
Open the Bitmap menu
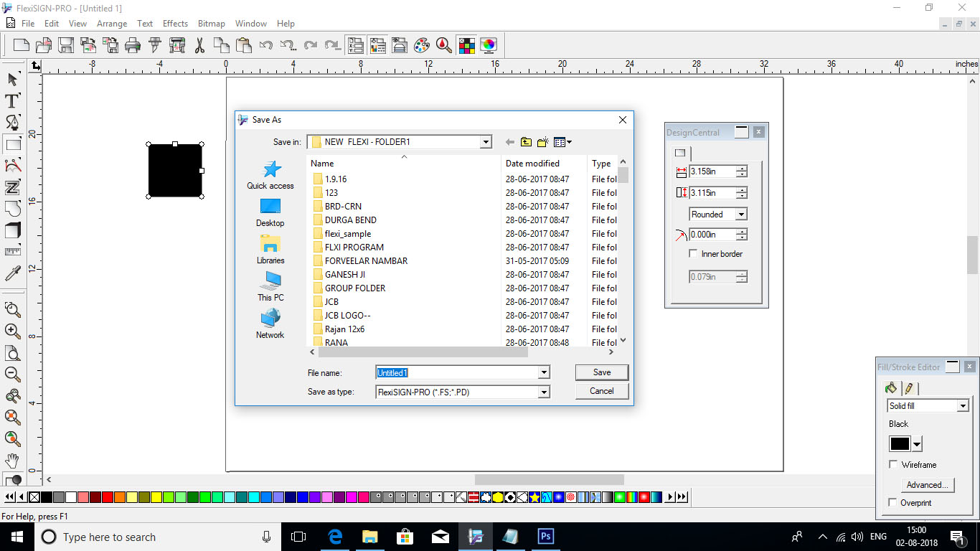tap(211, 23)
